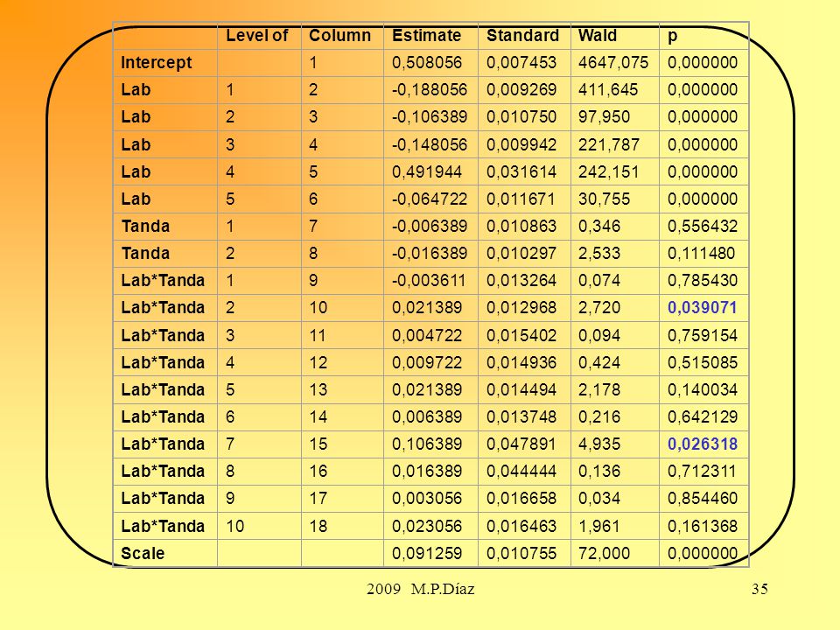
Task: Select the 'Intercept' row label
Action: click(156, 63)
